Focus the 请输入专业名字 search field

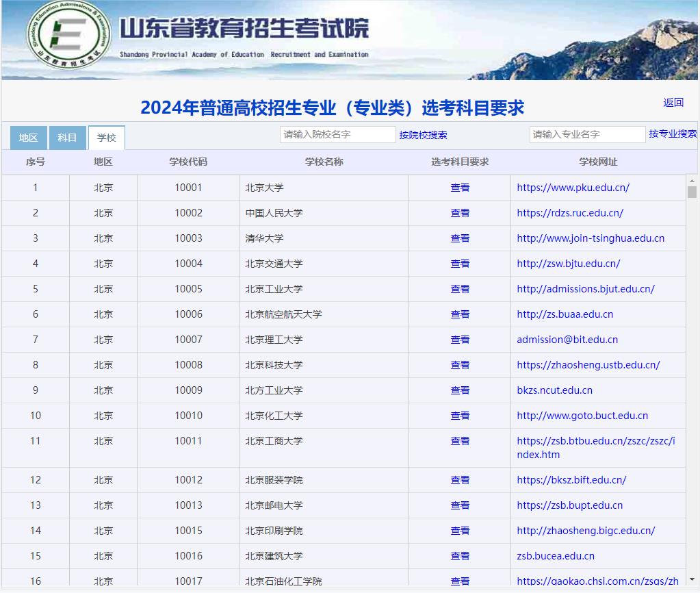[x=587, y=134]
